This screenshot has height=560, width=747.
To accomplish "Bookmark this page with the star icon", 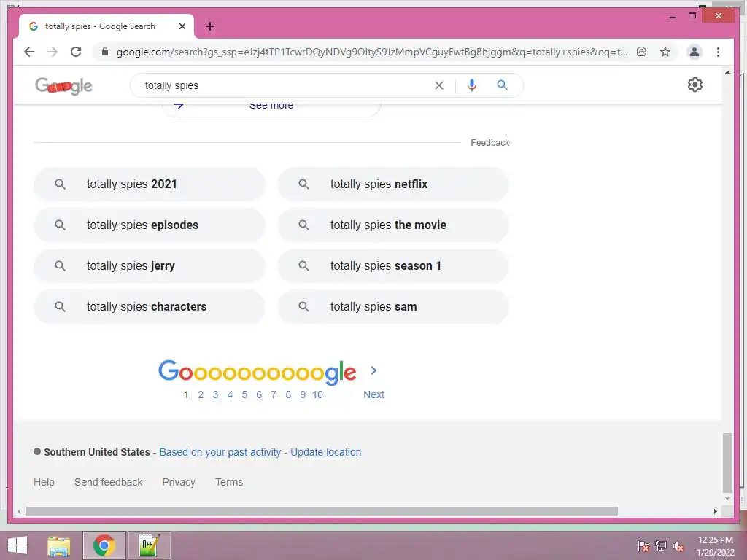I will [x=665, y=52].
